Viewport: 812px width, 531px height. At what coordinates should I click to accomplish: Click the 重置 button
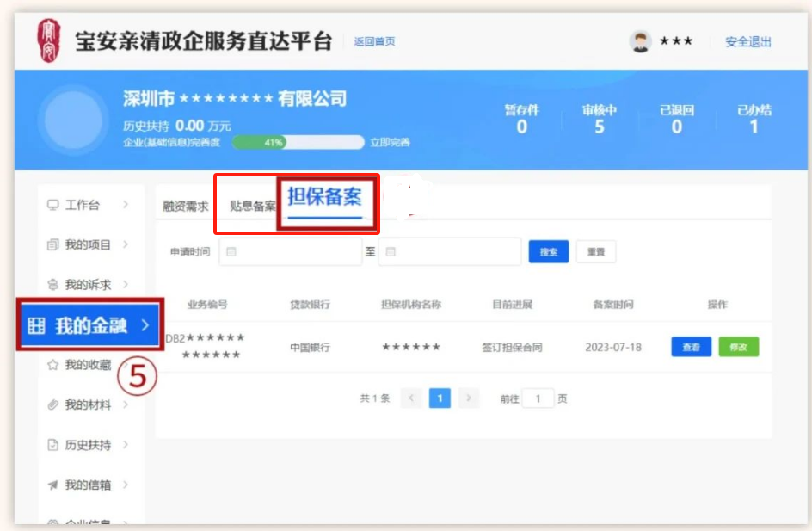pyautogui.click(x=596, y=252)
